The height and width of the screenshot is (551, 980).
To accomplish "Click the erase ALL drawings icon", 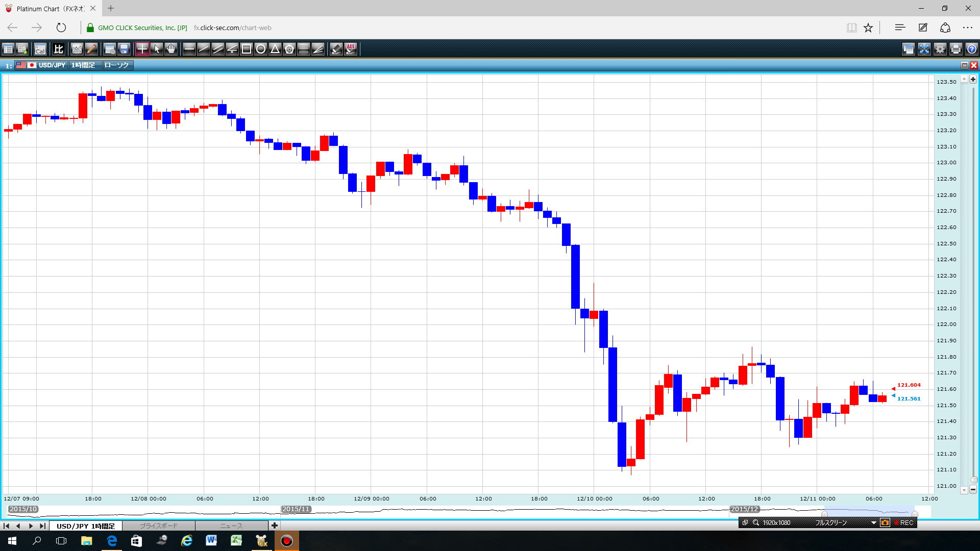I will click(351, 49).
